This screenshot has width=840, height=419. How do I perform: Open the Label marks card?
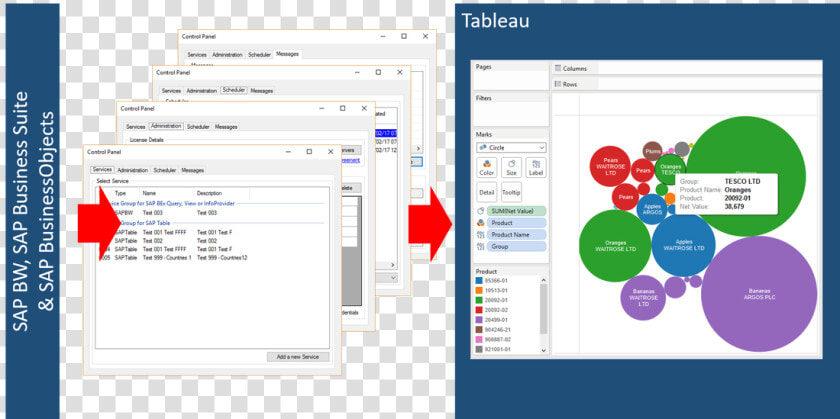click(536, 168)
